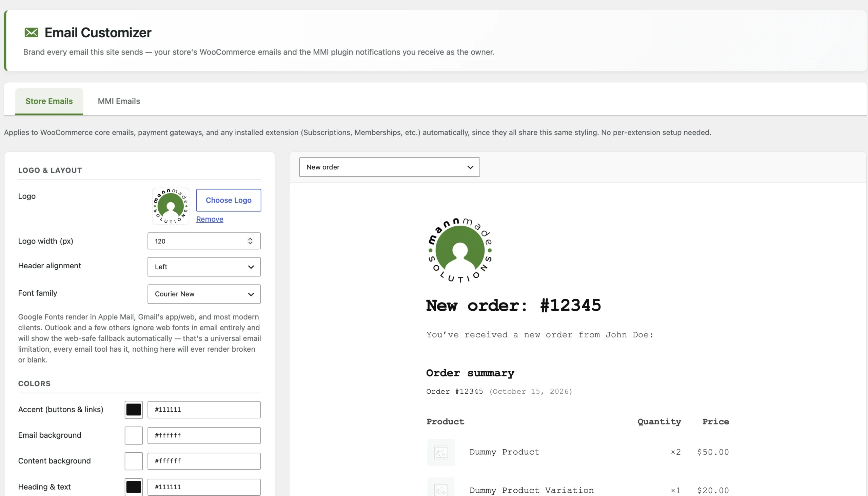Click the 'New order: #12345' preview heading
The width and height of the screenshot is (868, 496).
pos(513,305)
